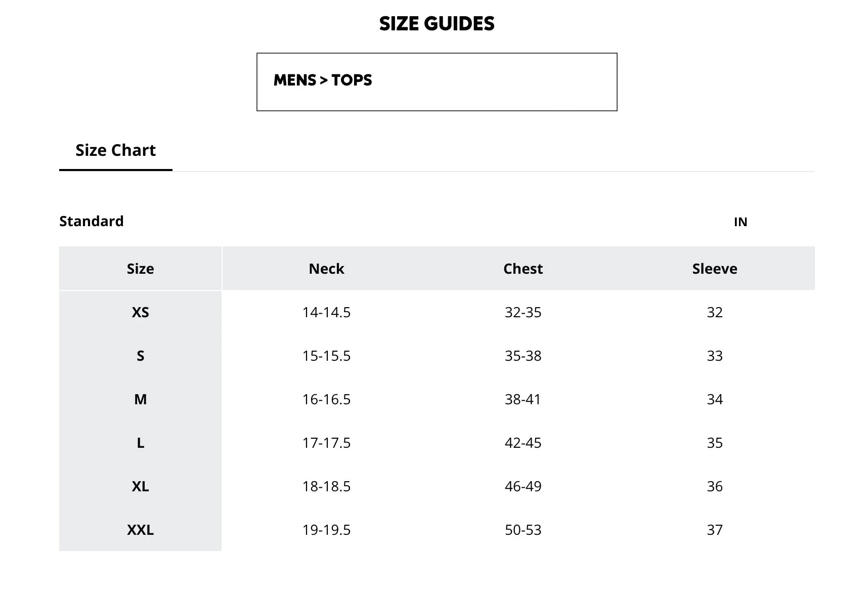Select the M size row label

point(140,399)
